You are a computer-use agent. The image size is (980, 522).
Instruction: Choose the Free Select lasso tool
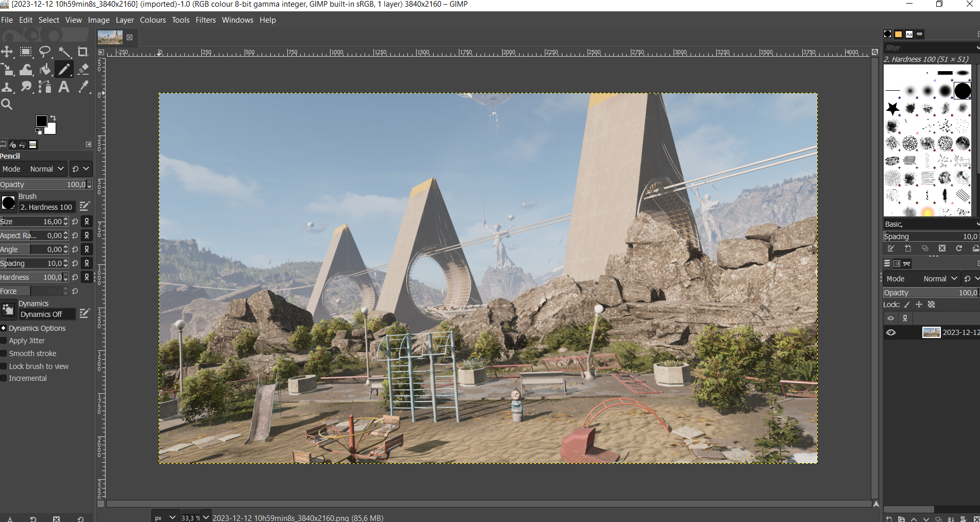coord(45,52)
